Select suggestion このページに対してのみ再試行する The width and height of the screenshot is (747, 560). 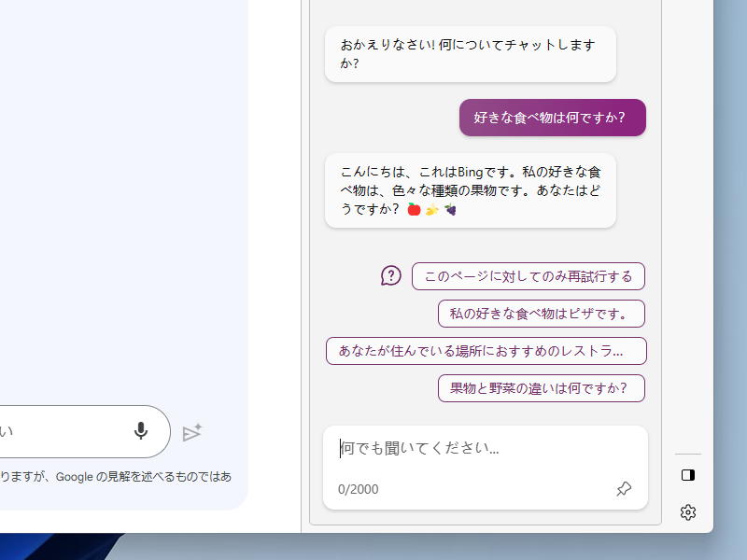pyautogui.click(x=528, y=276)
